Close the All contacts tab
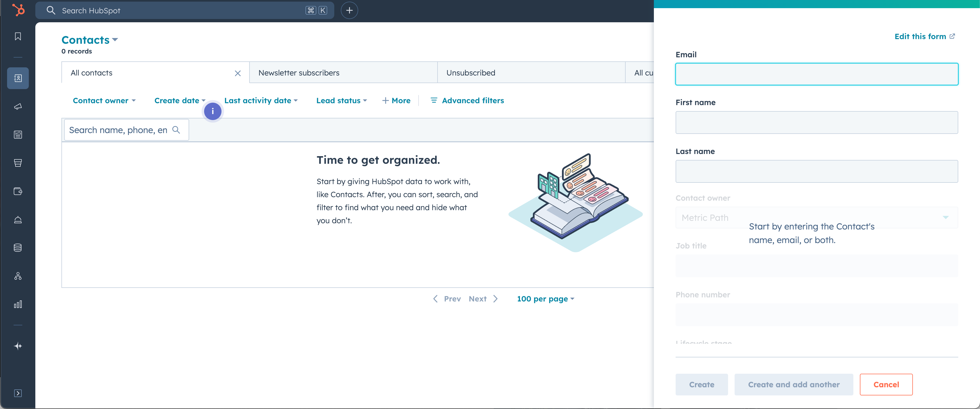Screen dimensions: 980x409 (238, 73)
